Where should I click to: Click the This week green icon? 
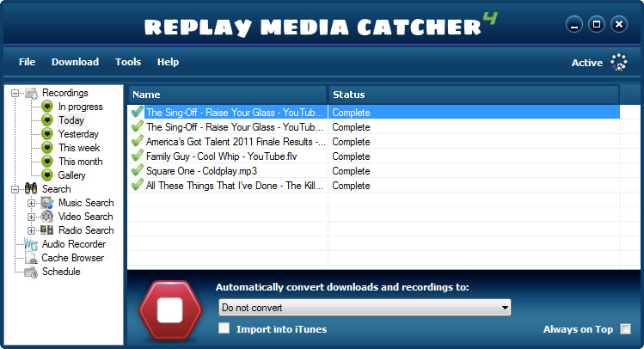pos(47,148)
